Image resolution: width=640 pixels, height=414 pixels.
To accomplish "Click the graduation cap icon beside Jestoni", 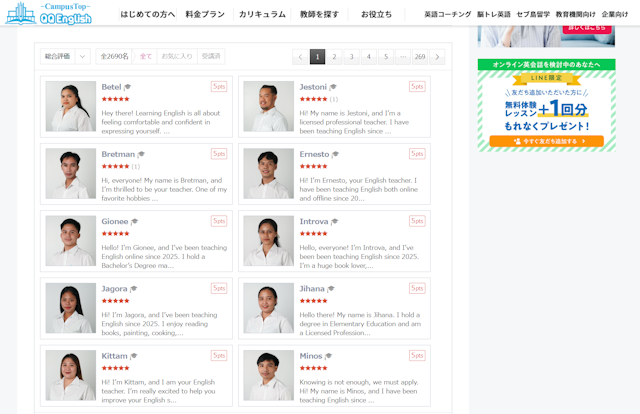I will coord(333,87).
